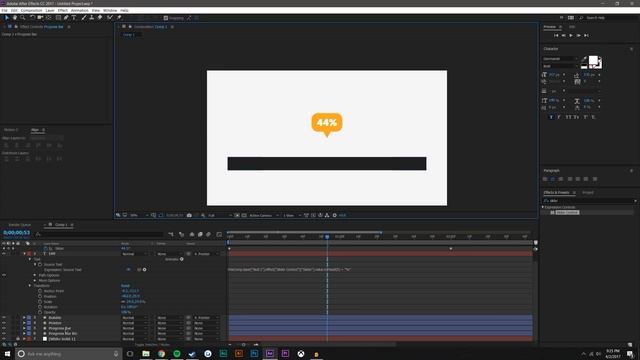Switch to the Project tab

pyautogui.click(x=588, y=192)
